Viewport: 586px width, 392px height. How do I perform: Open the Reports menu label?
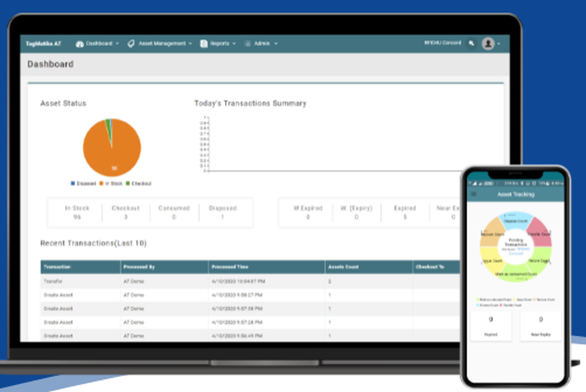(x=220, y=43)
